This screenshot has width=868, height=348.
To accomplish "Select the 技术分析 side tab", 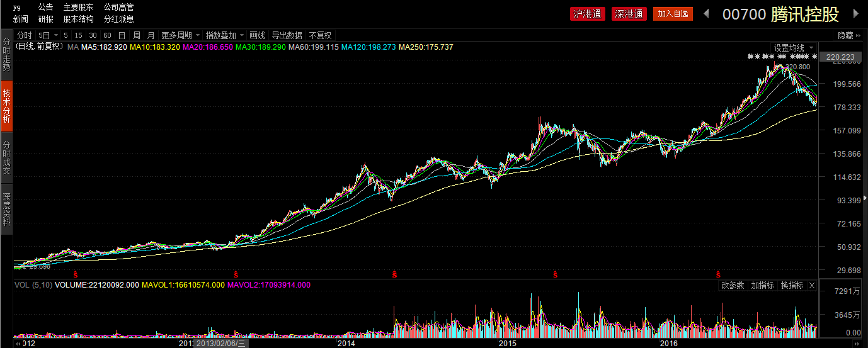I will coord(6,106).
